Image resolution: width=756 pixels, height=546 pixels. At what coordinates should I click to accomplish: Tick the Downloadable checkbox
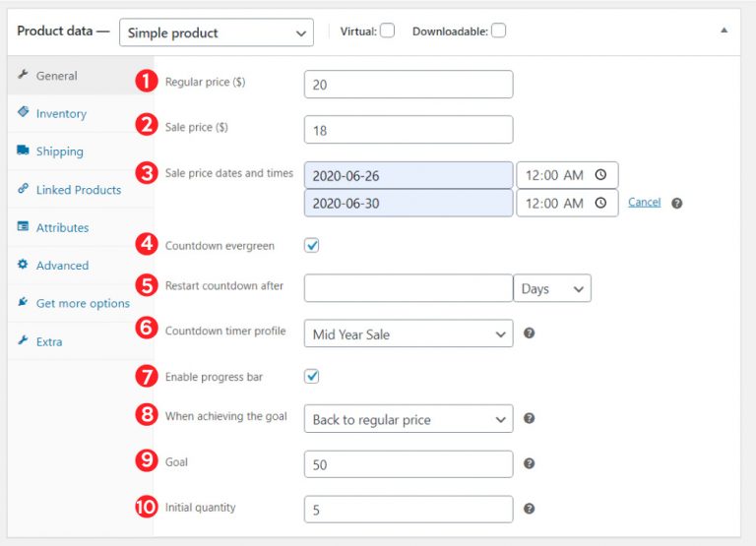[498, 30]
